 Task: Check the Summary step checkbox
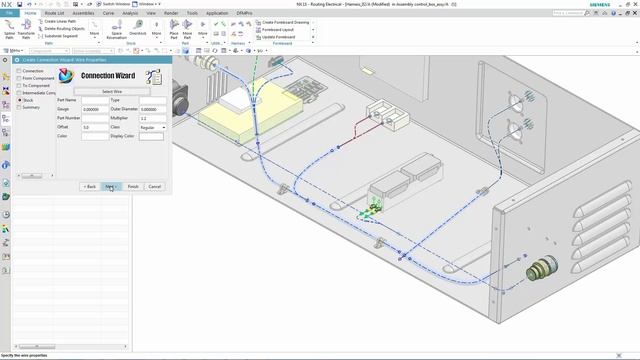tap(19, 108)
